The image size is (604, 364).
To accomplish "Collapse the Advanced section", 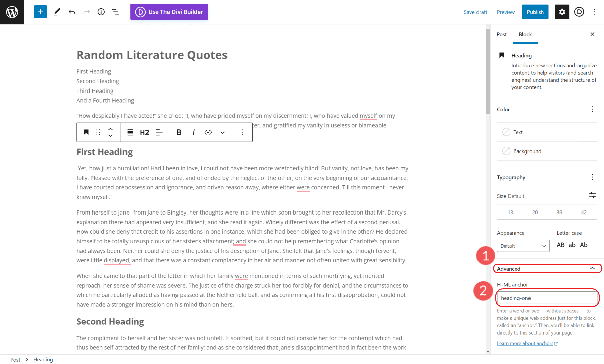I will click(547, 268).
